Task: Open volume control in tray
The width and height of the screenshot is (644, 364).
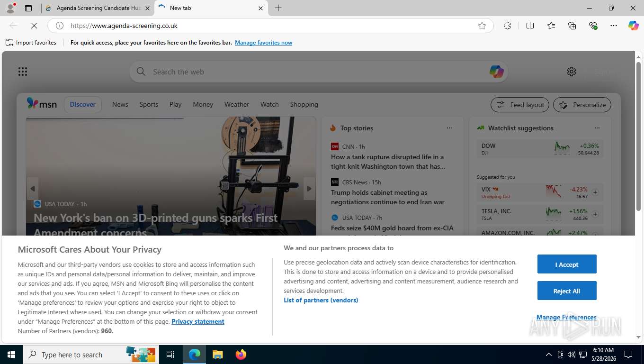Action: tap(571, 355)
